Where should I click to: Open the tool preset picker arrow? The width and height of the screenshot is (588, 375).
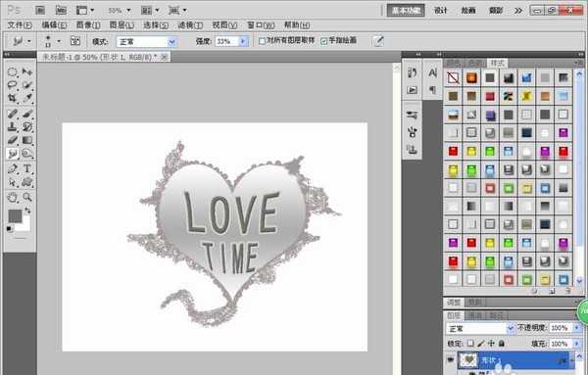point(29,41)
